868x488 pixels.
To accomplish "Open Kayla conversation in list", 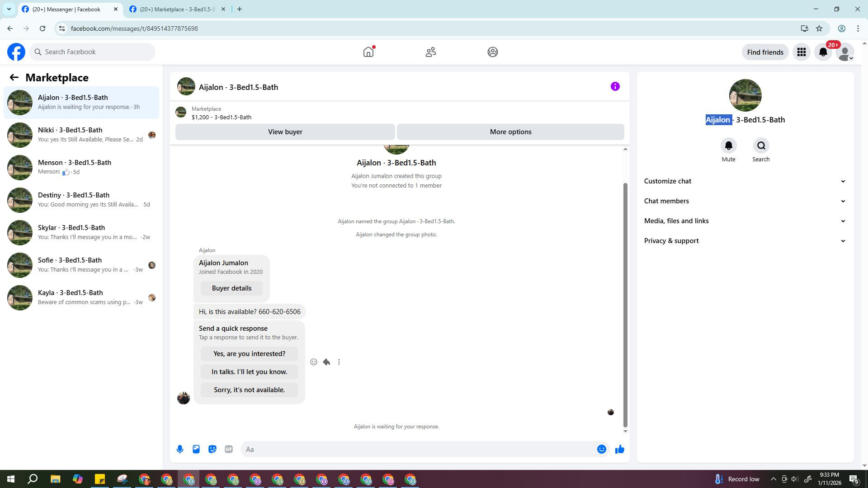I will click(x=81, y=298).
